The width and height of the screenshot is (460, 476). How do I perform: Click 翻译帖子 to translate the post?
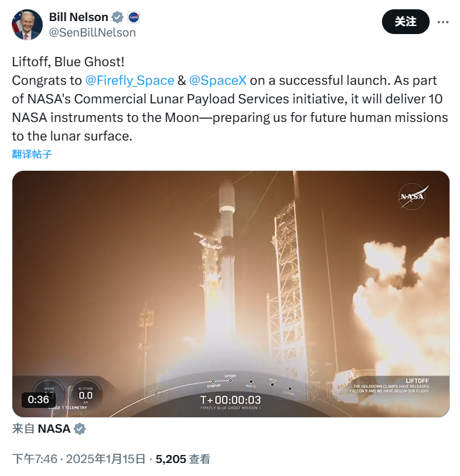pyautogui.click(x=32, y=154)
